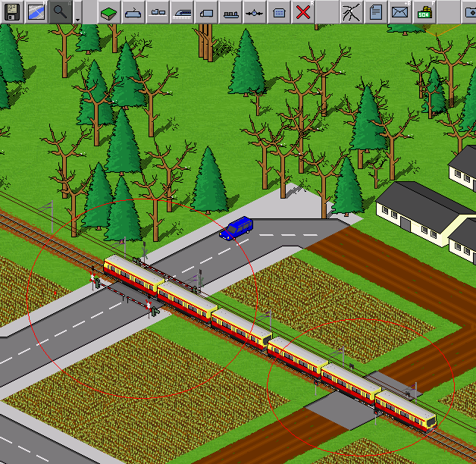
Task: Open the floppy disk save/options menu
Action: pyautogui.click(x=11, y=11)
